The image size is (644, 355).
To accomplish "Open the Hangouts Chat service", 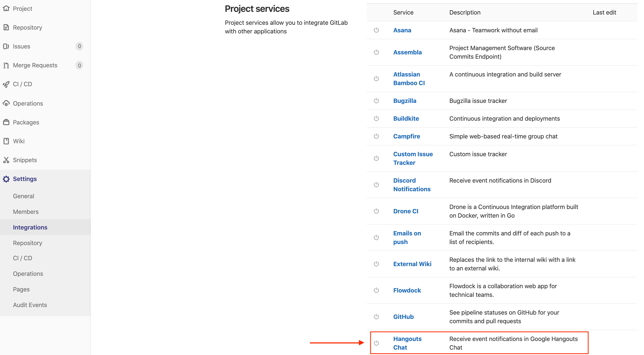I will pos(407,343).
